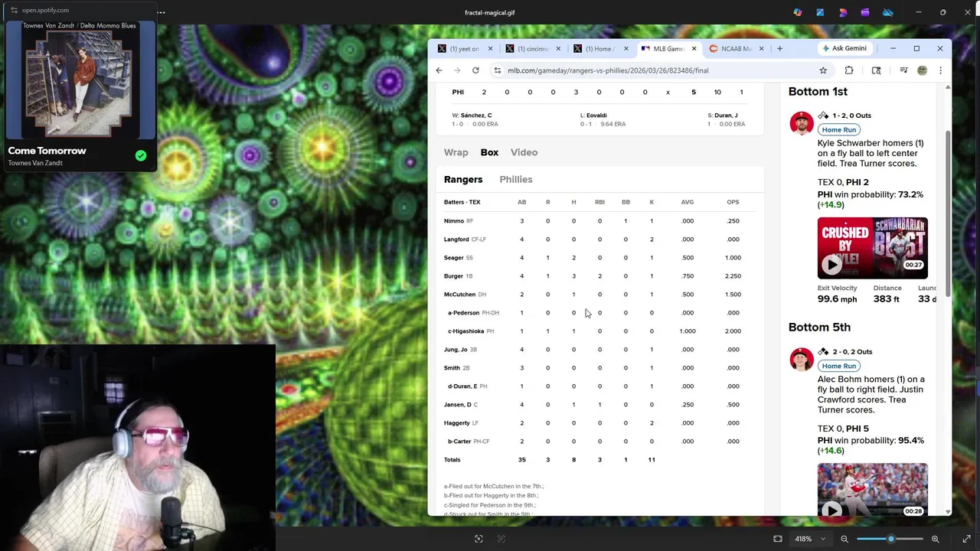Viewport: 980px width, 551px height.
Task: Open a new Chrome tab
Action: click(779, 48)
